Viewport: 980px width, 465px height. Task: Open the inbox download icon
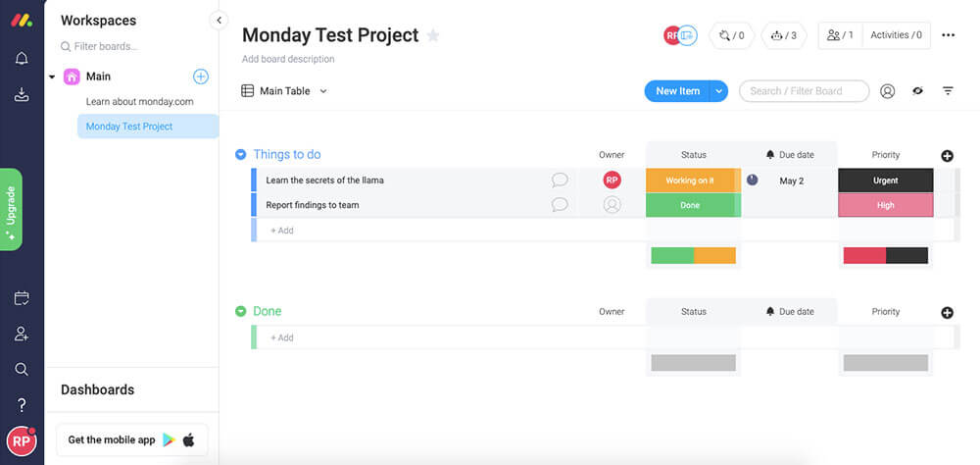pyautogui.click(x=22, y=94)
